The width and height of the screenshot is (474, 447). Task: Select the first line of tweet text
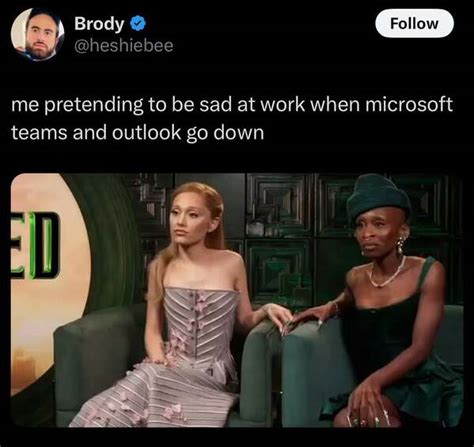232,104
